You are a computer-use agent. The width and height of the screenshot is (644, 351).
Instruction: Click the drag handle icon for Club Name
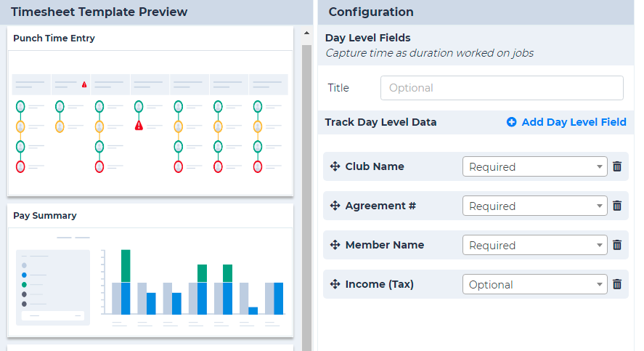pos(335,166)
